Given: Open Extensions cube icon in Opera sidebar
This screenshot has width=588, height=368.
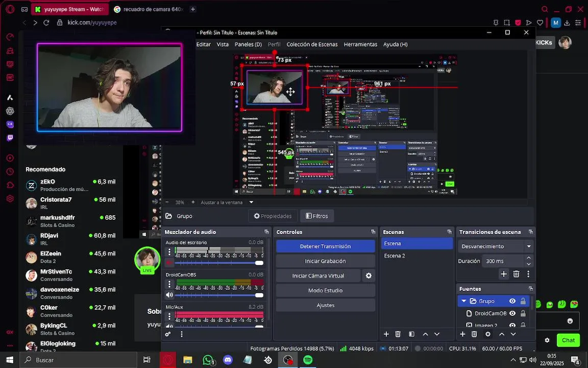Looking at the screenshot, I should (10, 185).
